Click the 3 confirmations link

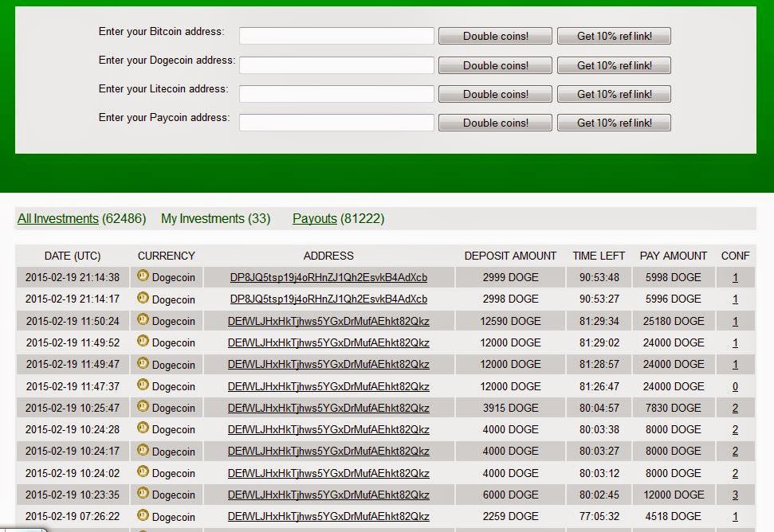pos(735,495)
